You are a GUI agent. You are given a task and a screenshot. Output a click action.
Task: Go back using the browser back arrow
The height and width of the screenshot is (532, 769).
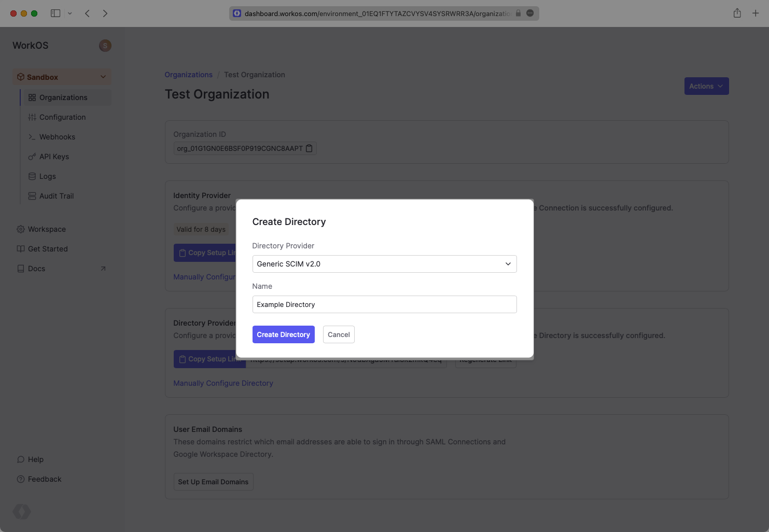click(87, 13)
